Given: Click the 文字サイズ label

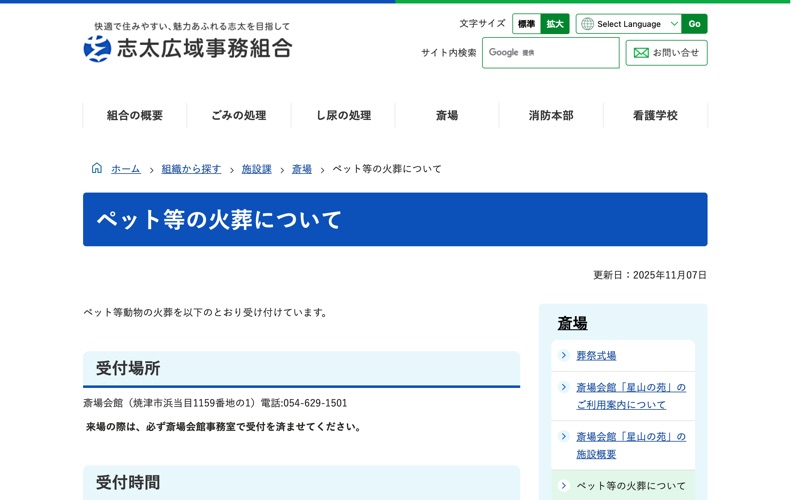Looking at the screenshot, I should click(482, 23).
